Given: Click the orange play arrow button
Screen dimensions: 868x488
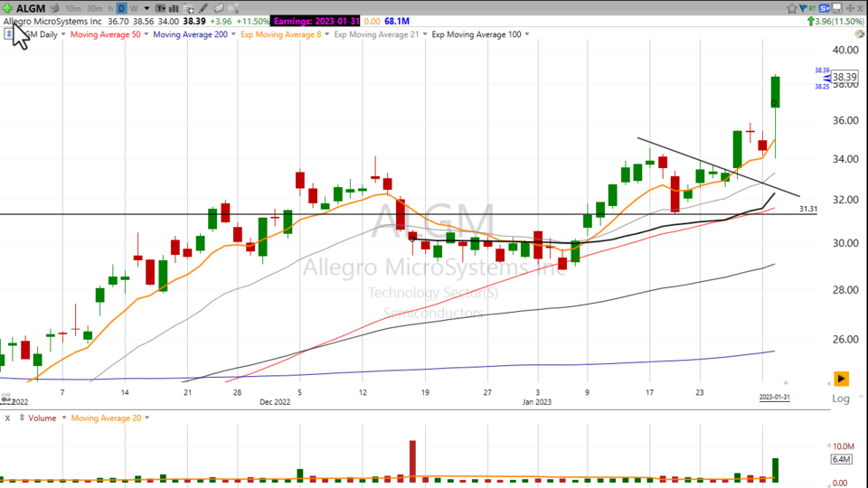Looking at the screenshot, I should [x=841, y=379].
